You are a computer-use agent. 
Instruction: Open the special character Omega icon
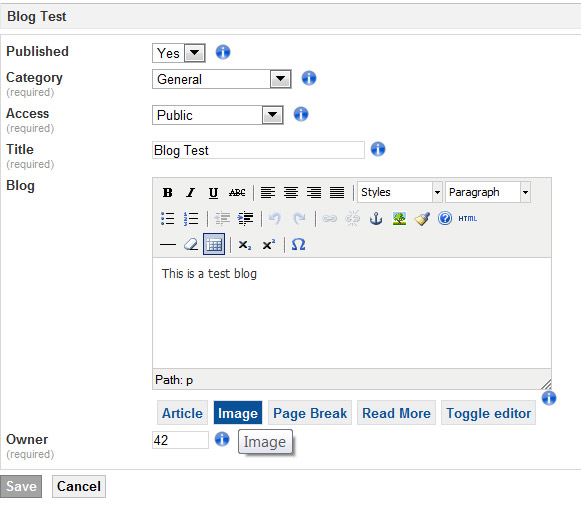[298, 245]
